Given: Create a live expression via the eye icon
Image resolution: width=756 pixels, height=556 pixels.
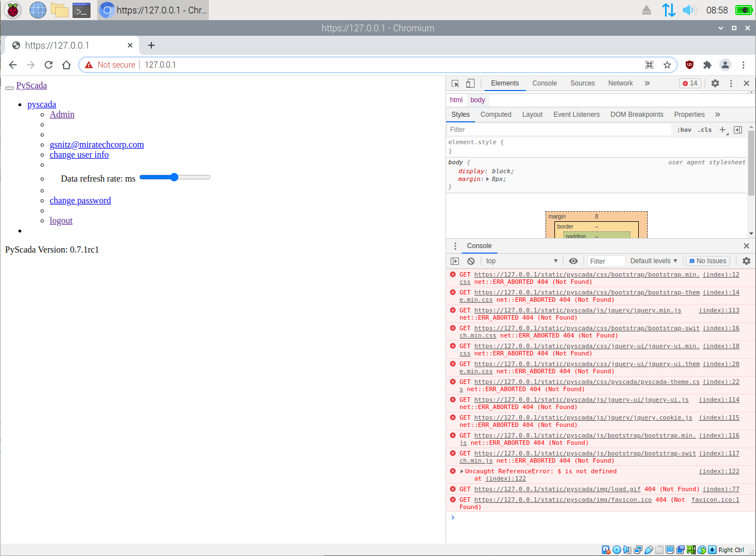Looking at the screenshot, I should [x=573, y=260].
